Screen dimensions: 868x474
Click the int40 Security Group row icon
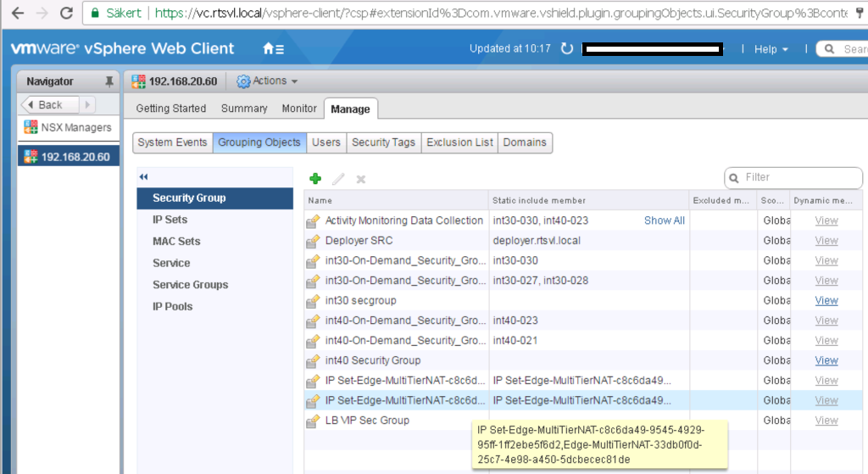click(x=313, y=360)
